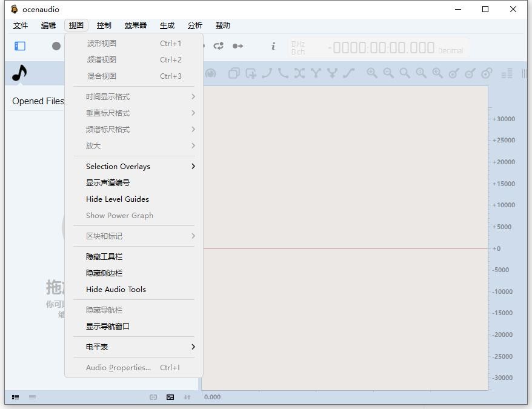The image size is (532, 409).
Task: Toggle Hide Audio Tools option
Action: click(x=134, y=289)
